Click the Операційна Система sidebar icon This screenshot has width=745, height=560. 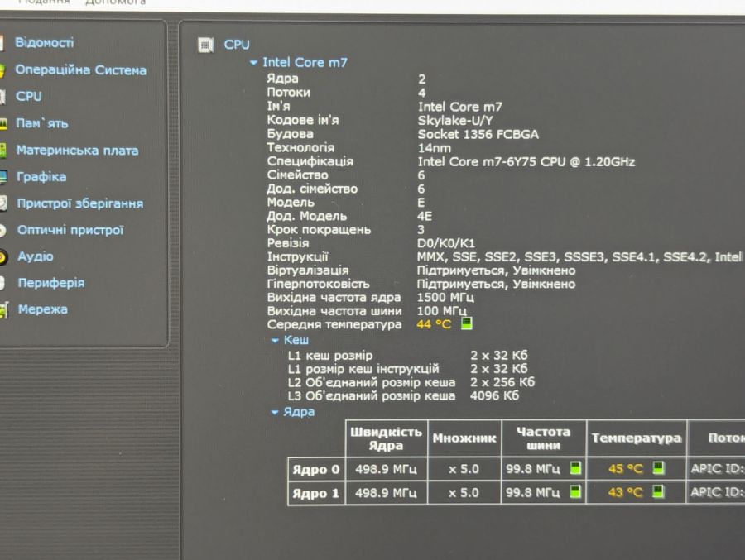click(2, 70)
